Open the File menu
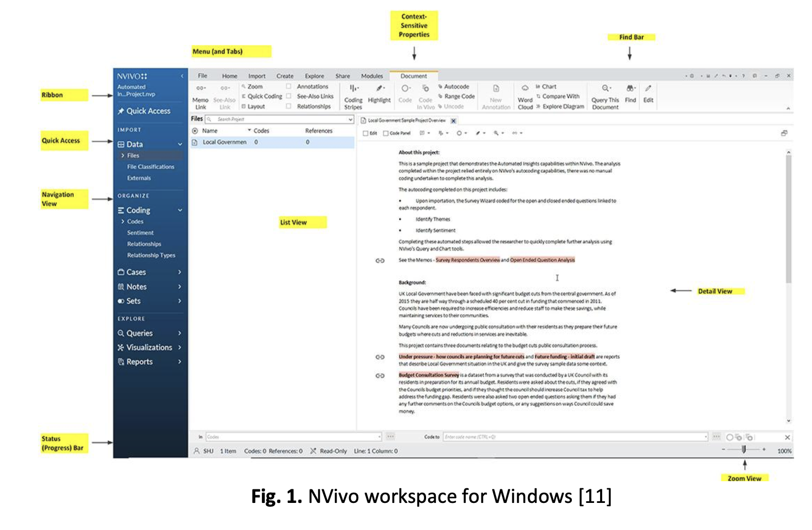The height and width of the screenshot is (530, 812). pos(202,76)
